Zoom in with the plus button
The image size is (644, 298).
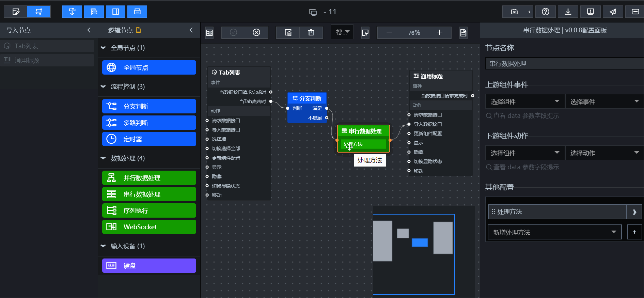pyautogui.click(x=440, y=32)
